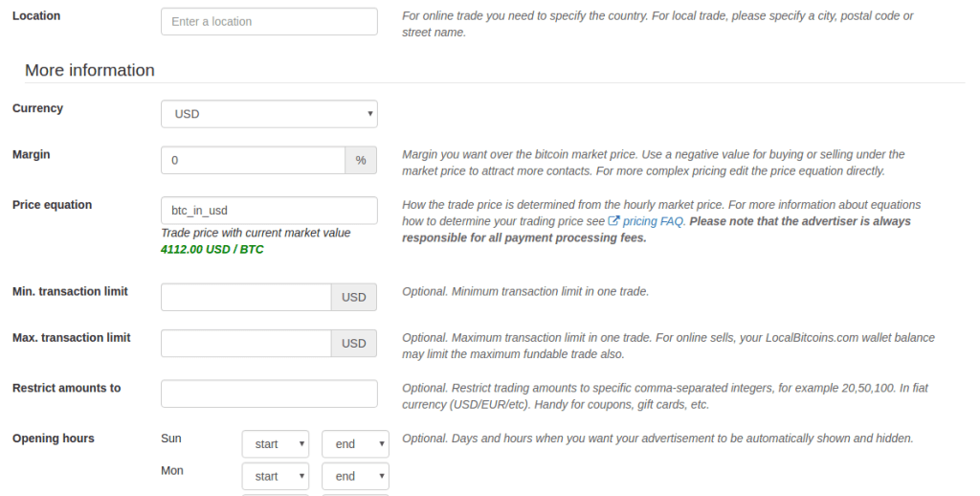This screenshot has width=980, height=496.
Task: Click the external link icon beside pricing FAQ
Action: pyautogui.click(x=614, y=221)
